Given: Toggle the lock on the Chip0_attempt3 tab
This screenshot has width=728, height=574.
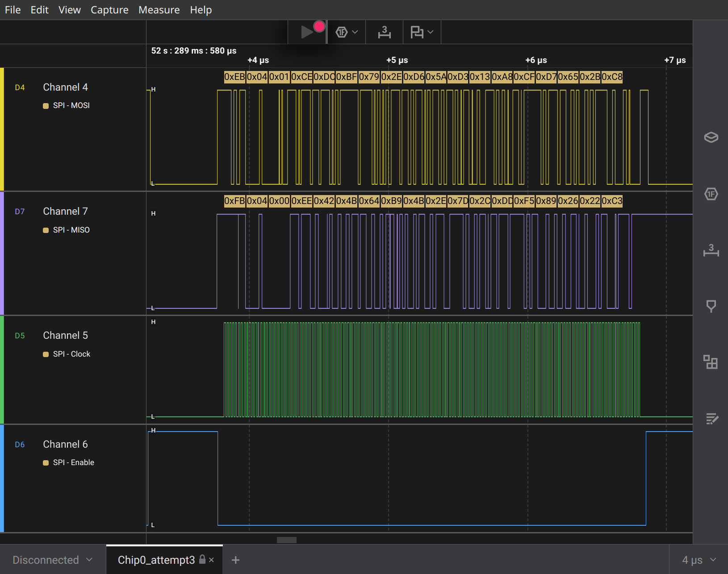Looking at the screenshot, I should [x=202, y=559].
